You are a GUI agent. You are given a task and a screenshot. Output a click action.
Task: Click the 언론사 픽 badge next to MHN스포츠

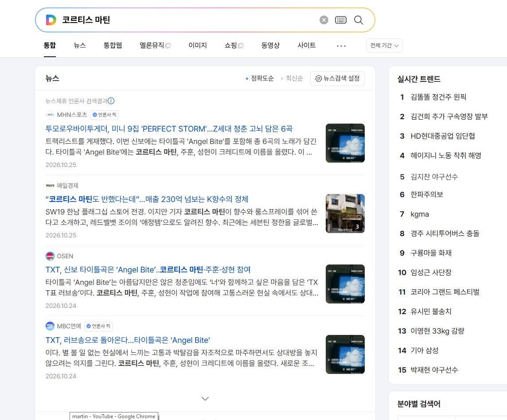[104, 115]
